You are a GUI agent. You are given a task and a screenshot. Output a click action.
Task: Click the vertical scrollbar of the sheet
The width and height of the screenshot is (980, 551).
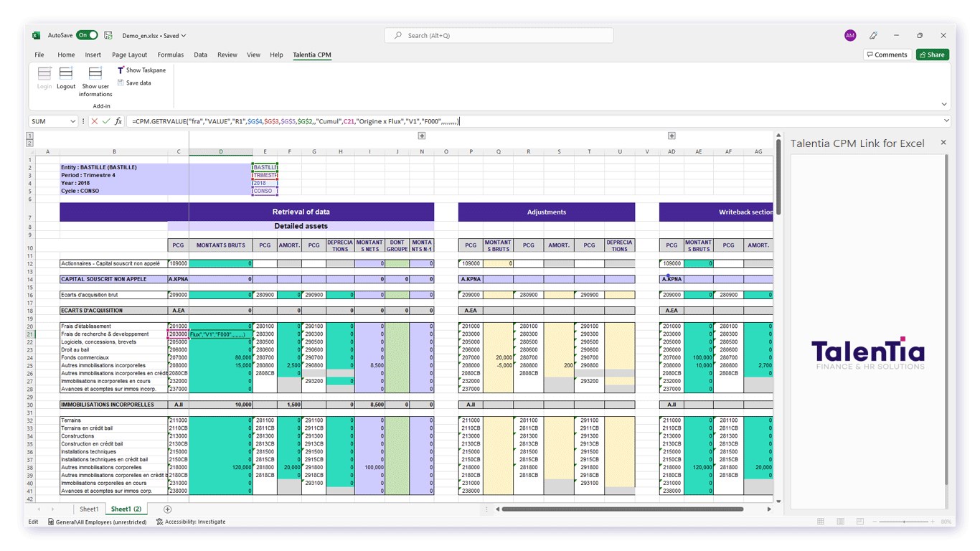(778, 176)
